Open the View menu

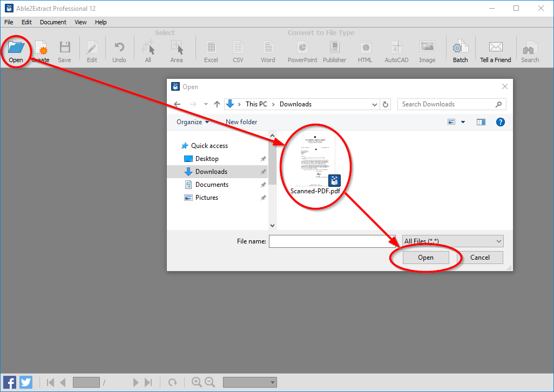point(80,22)
